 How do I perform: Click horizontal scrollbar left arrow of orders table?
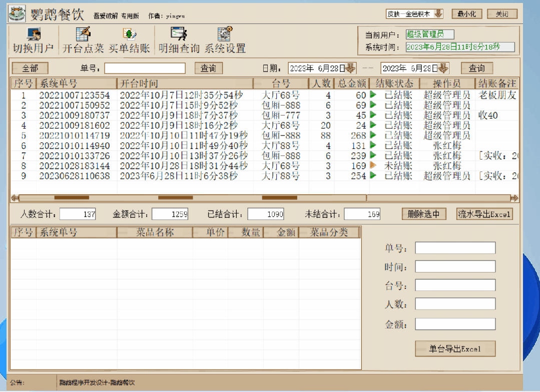point(15,198)
